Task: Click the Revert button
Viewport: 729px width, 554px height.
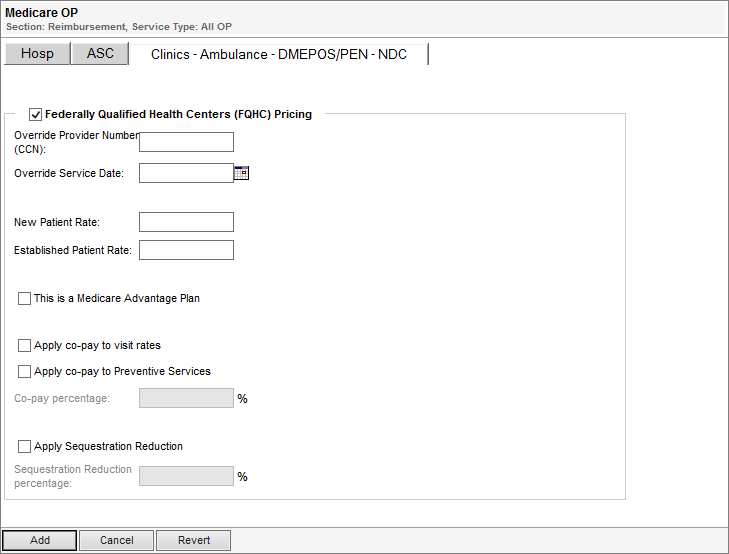Action: tap(194, 540)
